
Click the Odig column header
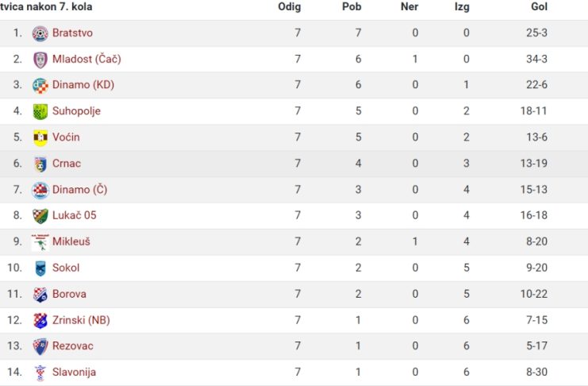(290, 7)
